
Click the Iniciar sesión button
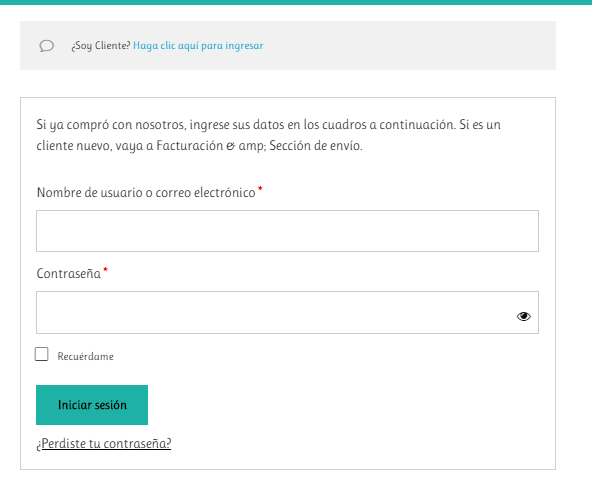click(x=92, y=405)
